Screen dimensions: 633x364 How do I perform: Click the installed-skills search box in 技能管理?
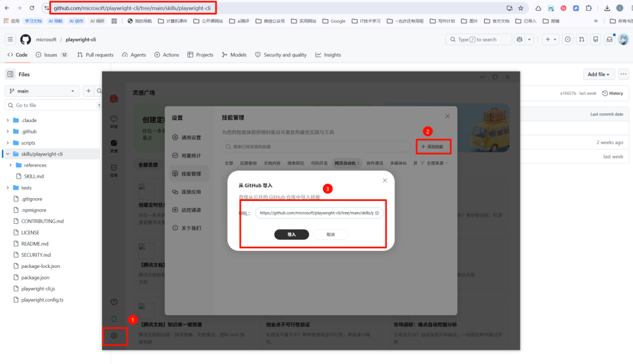click(x=316, y=147)
